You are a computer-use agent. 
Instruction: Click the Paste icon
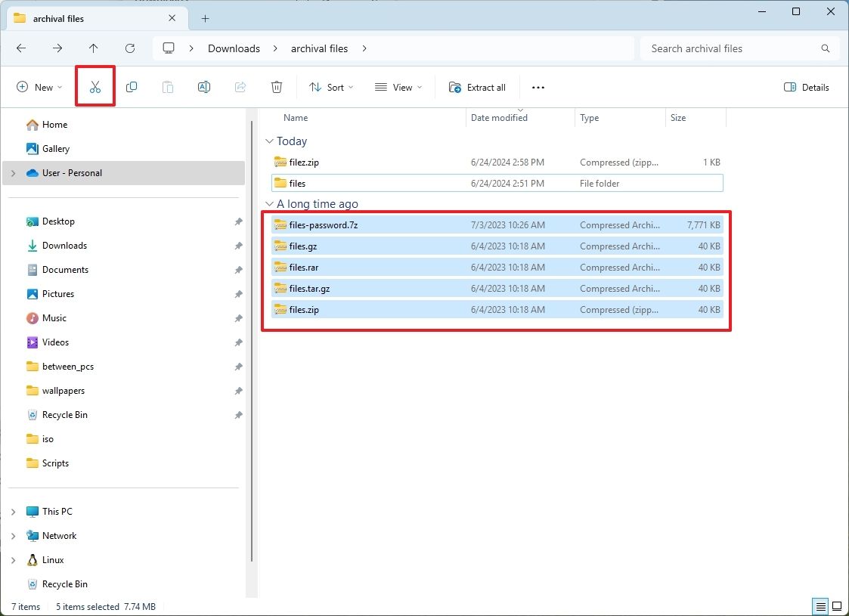(167, 86)
